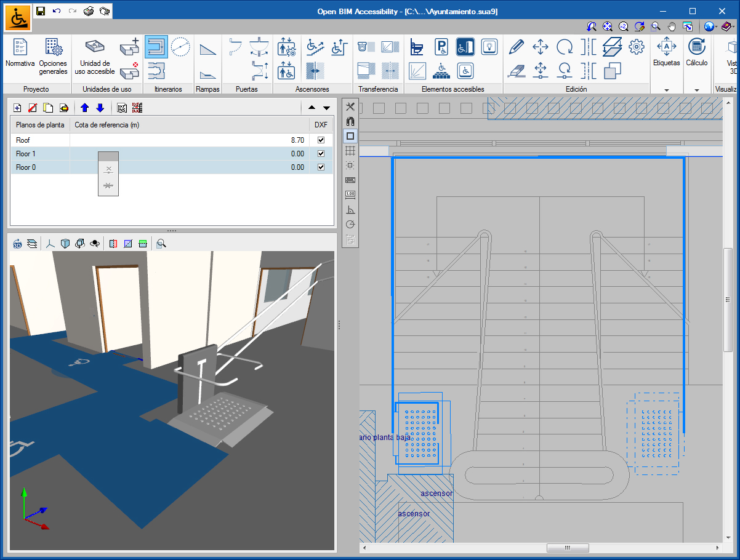Image resolution: width=740 pixels, height=560 pixels.
Task: Open Opciones generales
Action: coord(53,56)
